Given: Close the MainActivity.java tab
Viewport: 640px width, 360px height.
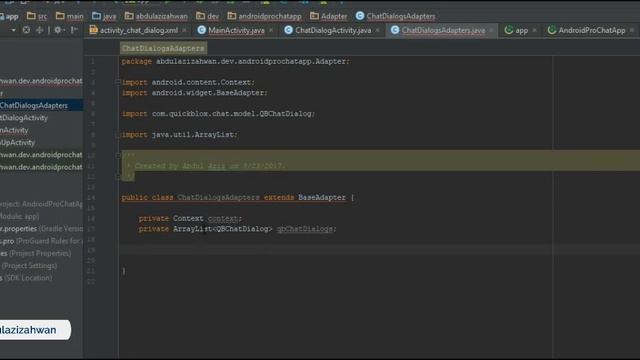Looking at the screenshot, I should [271, 30].
